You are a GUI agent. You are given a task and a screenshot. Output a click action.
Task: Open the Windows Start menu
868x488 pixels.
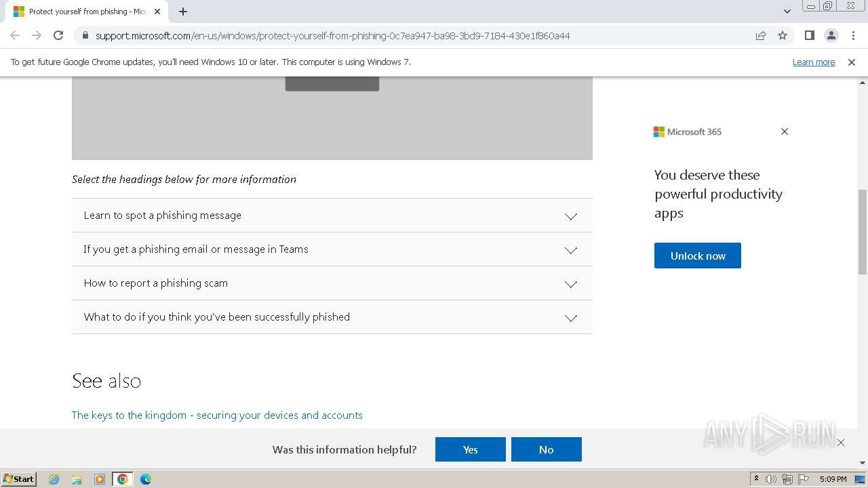point(19,479)
